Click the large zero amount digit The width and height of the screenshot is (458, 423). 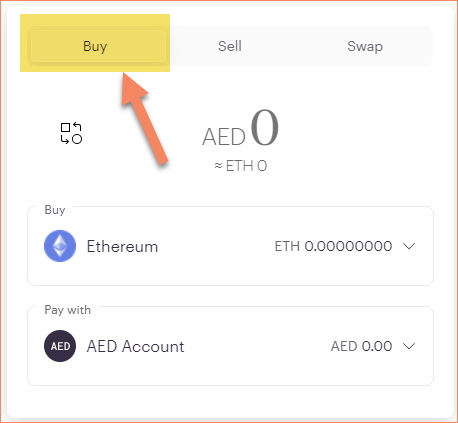tap(265, 128)
